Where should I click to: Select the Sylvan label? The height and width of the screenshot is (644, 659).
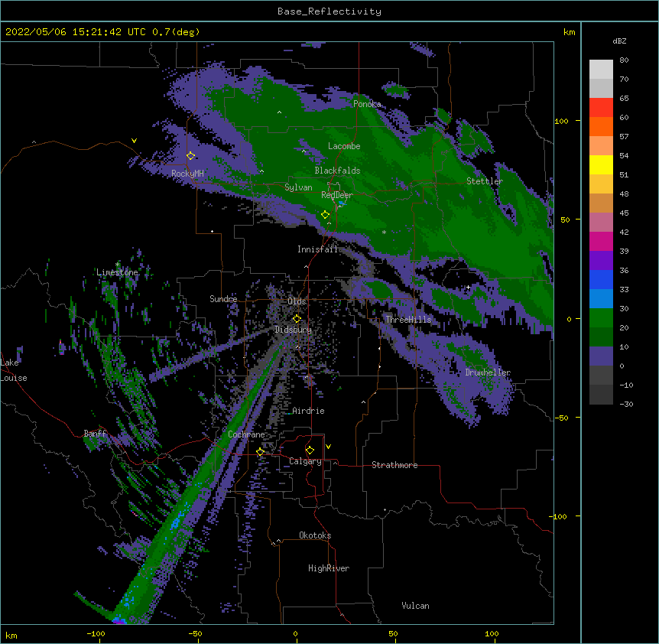[x=298, y=187]
